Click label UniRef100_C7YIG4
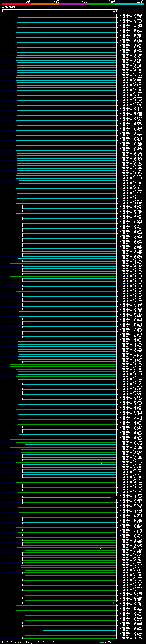This screenshot has width=146, height=644. [131, 515]
